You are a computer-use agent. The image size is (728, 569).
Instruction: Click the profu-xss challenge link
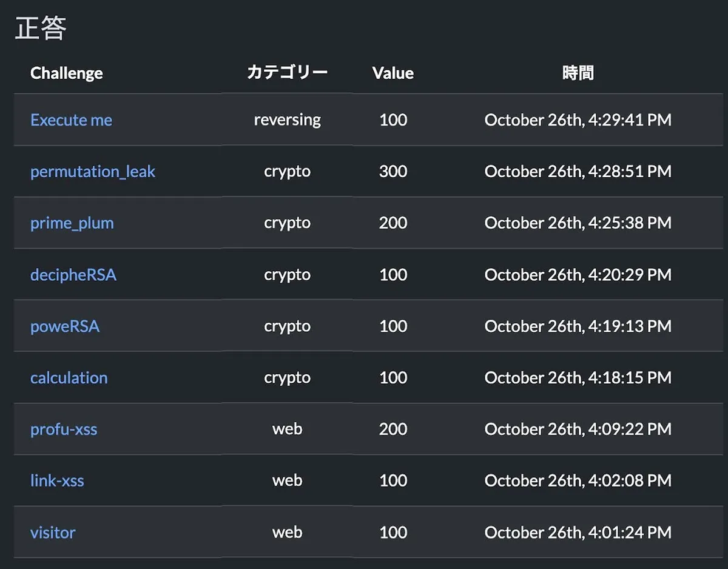64,429
